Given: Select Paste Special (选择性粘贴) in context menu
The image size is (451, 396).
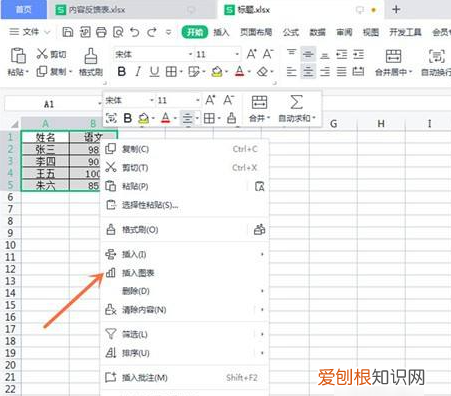Looking at the screenshot, I should click(x=184, y=205).
